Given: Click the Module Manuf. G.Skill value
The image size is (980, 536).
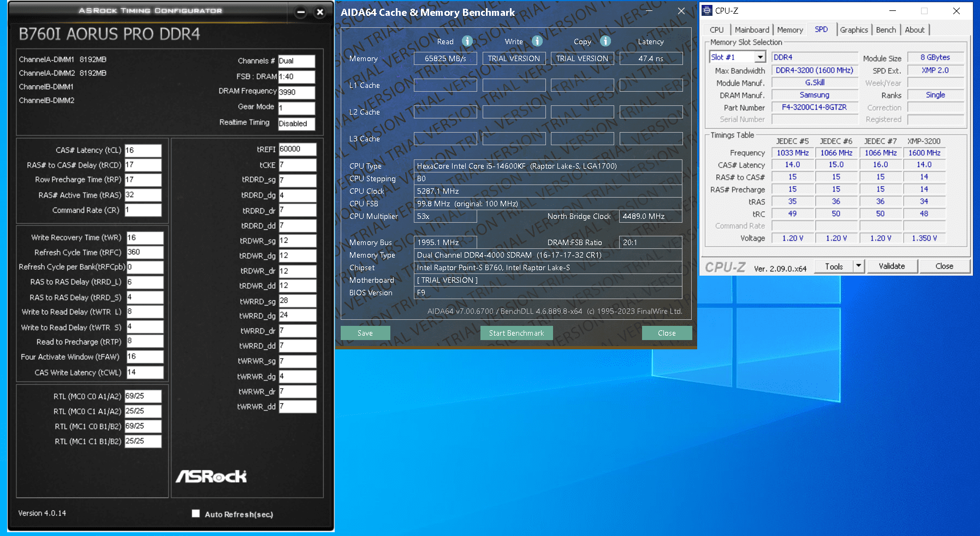Looking at the screenshot, I should (814, 83).
